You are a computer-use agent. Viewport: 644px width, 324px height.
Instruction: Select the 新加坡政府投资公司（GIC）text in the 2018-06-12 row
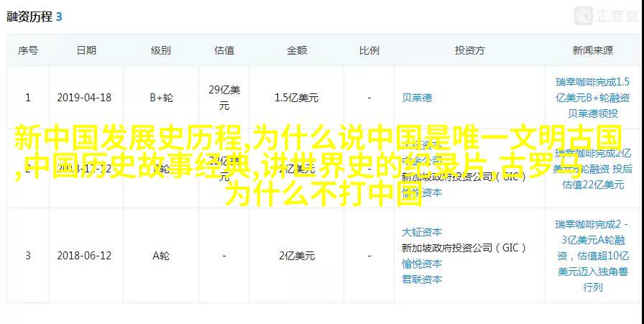464,248
